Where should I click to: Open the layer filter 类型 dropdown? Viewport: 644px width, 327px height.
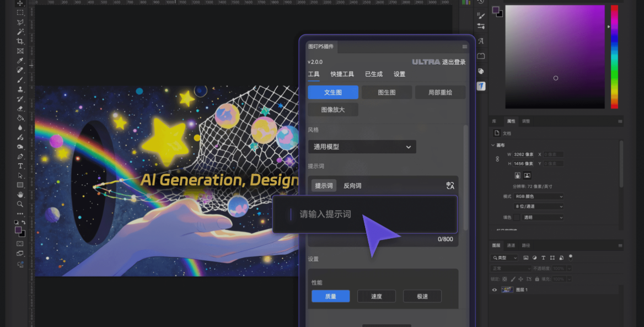click(505, 258)
